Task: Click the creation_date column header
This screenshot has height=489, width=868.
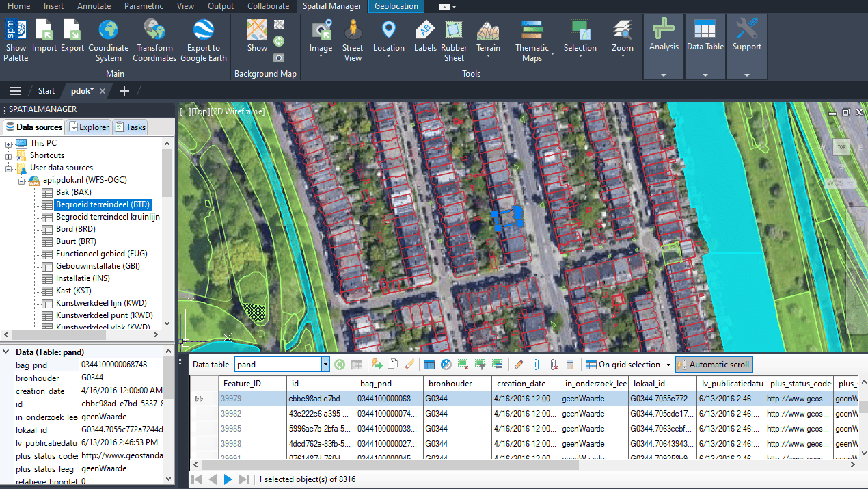Action: point(525,384)
